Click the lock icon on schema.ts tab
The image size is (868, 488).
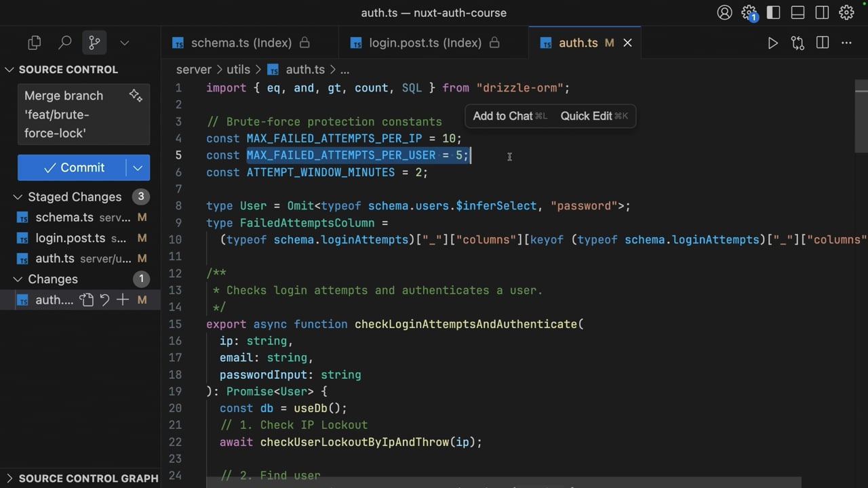[304, 43]
